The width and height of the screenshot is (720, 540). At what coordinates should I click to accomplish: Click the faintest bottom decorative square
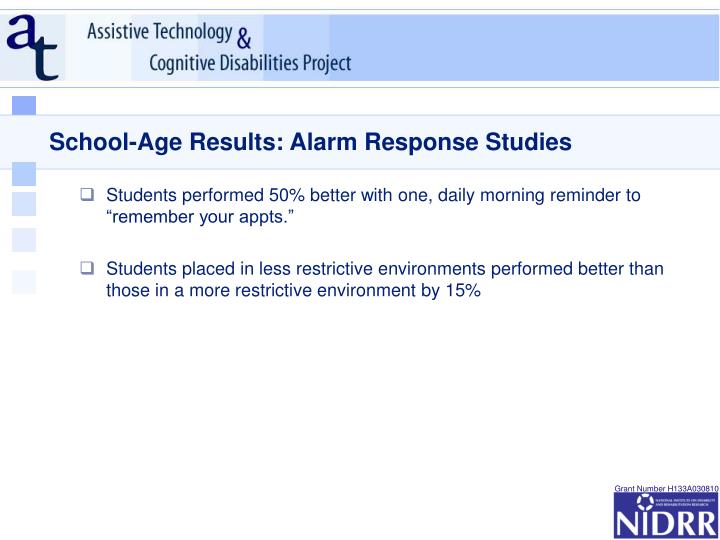pyautogui.click(x=24, y=282)
